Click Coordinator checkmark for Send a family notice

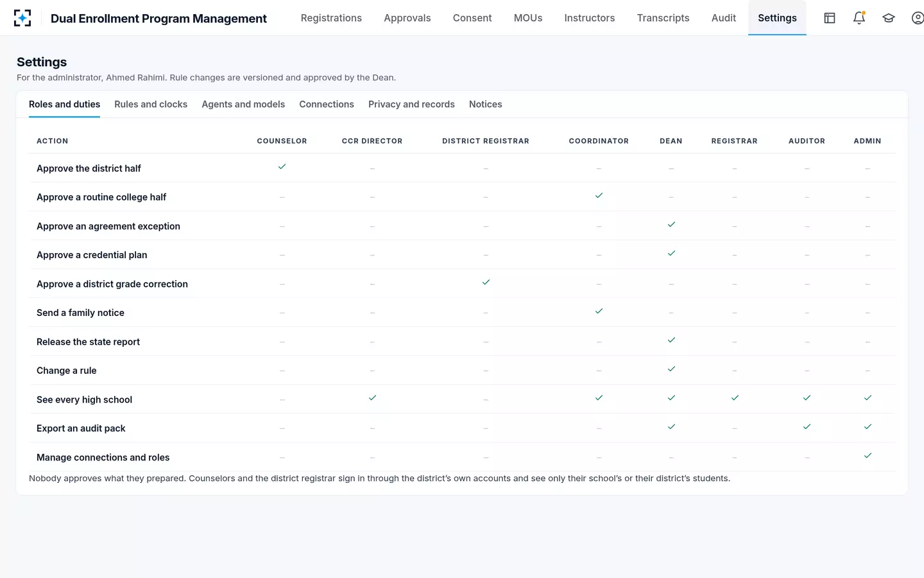(x=599, y=311)
